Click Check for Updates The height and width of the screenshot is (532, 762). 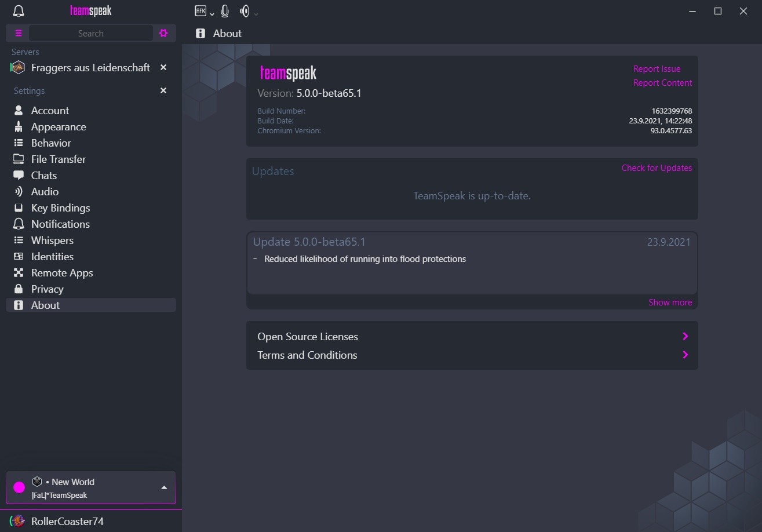tap(657, 168)
